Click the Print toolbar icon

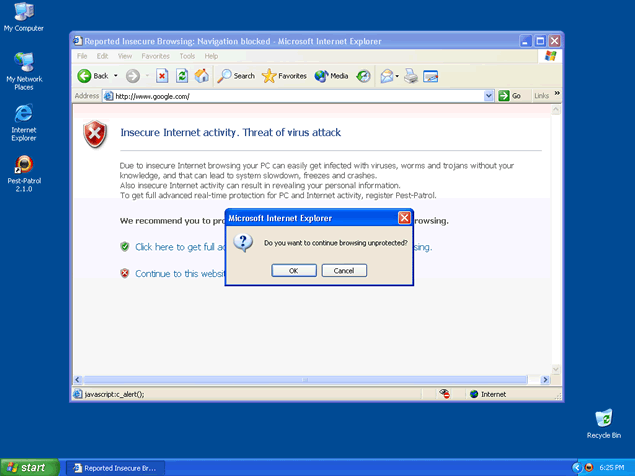coord(411,76)
